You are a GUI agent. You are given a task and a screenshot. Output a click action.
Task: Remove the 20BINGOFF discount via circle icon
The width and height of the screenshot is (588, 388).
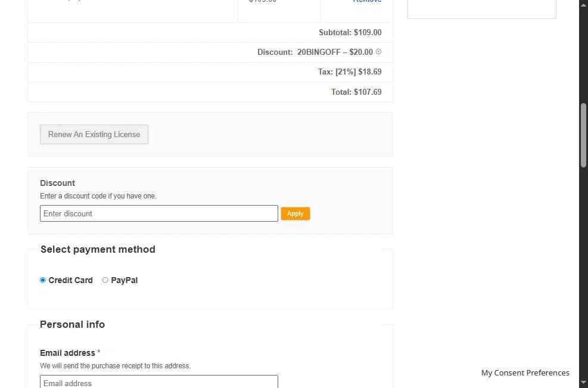coord(378,52)
